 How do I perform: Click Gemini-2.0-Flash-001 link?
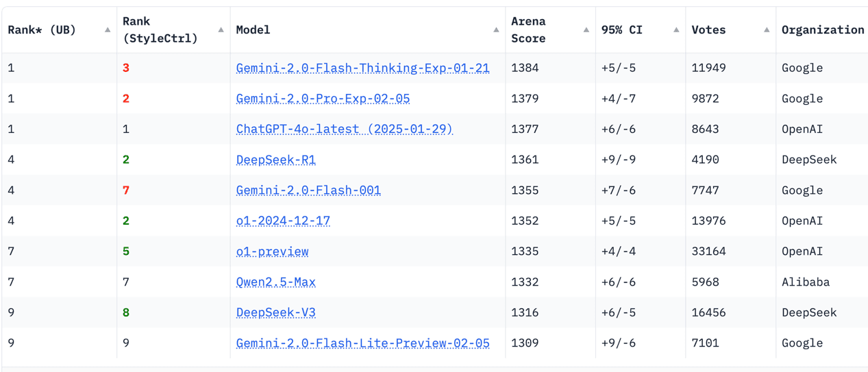[308, 190]
